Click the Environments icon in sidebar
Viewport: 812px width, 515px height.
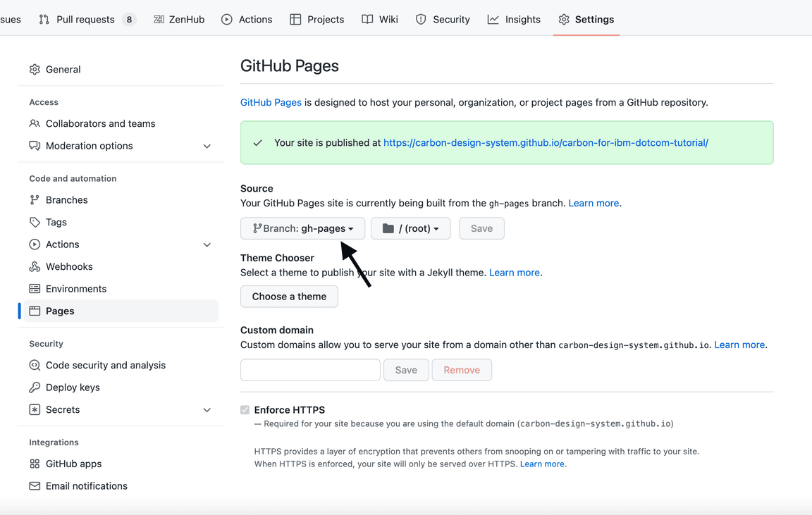pyautogui.click(x=35, y=289)
